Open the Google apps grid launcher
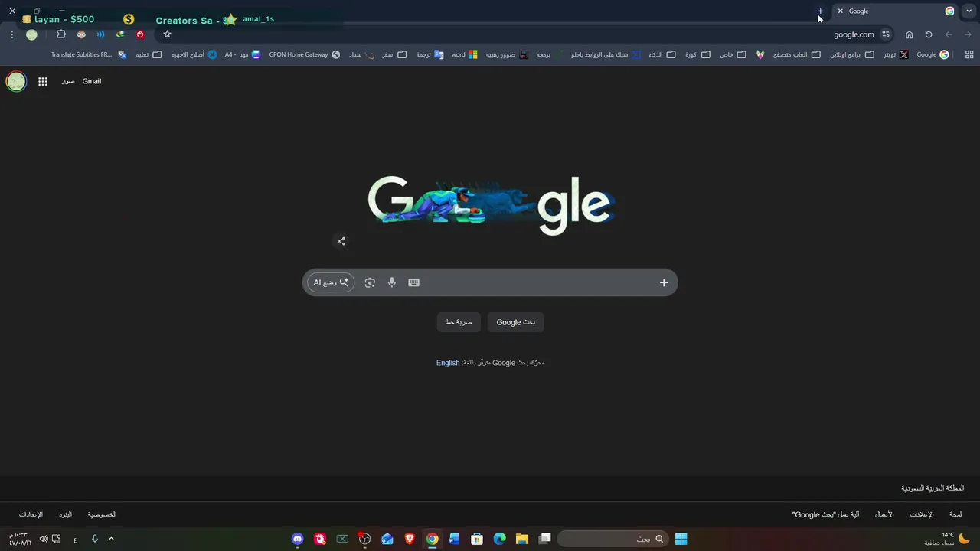 (x=43, y=81)
